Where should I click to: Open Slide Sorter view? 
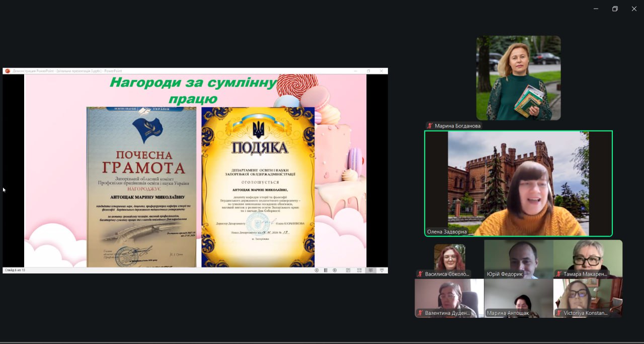click(x=359, y=270)
